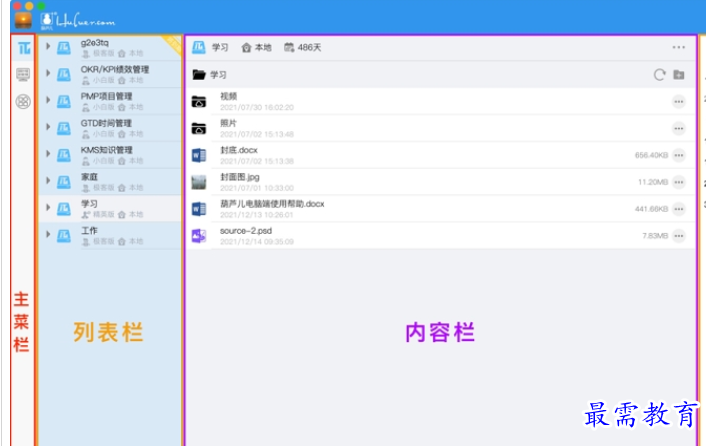Select the 葫芦儿电脑端使用帮助.docx file name

pyautogui.click(x=272, y=204)
